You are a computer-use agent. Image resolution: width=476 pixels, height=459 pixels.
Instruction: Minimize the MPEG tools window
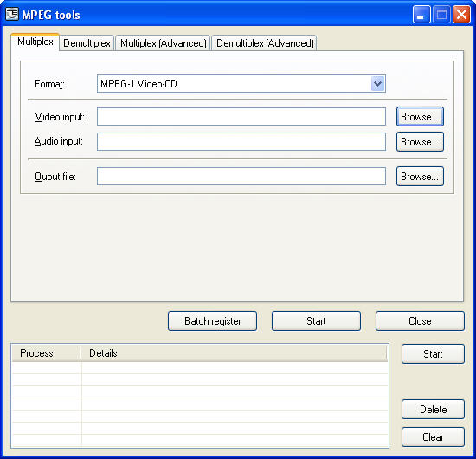point(421,14)
